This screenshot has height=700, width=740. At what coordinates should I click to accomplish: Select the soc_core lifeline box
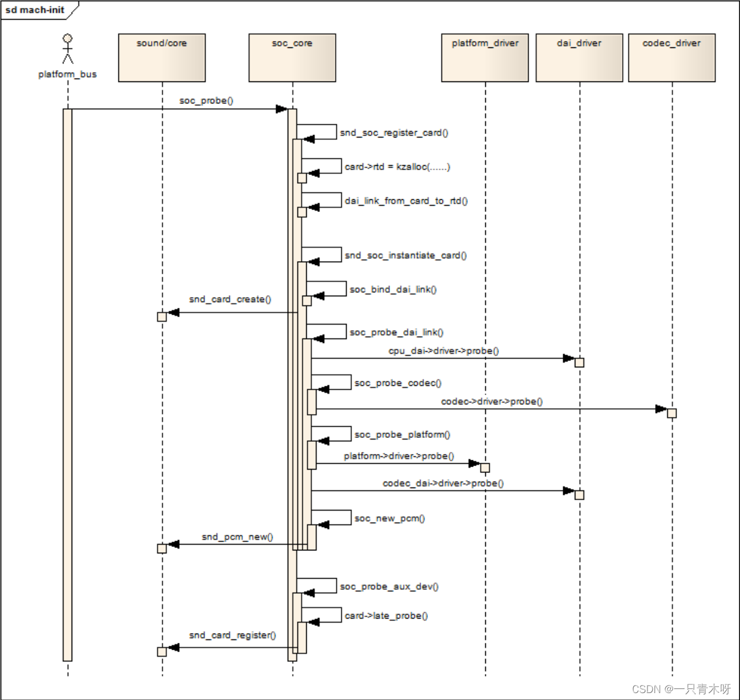[292, 57]
